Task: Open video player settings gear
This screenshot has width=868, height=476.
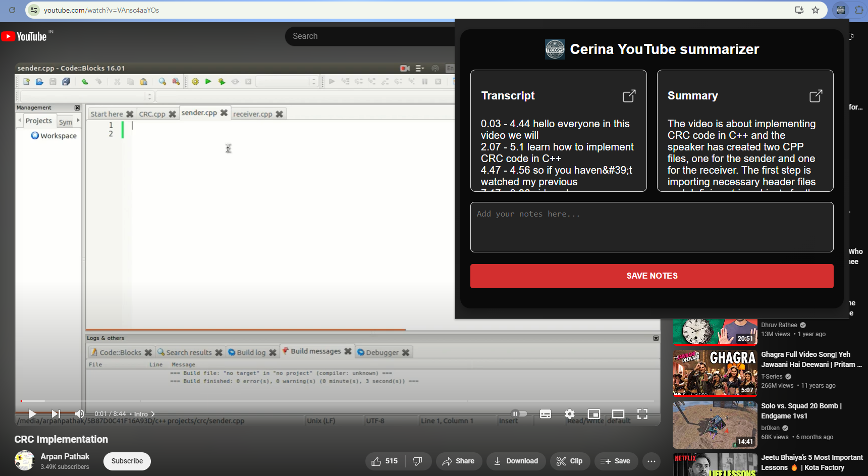Action: click(570, 414)
